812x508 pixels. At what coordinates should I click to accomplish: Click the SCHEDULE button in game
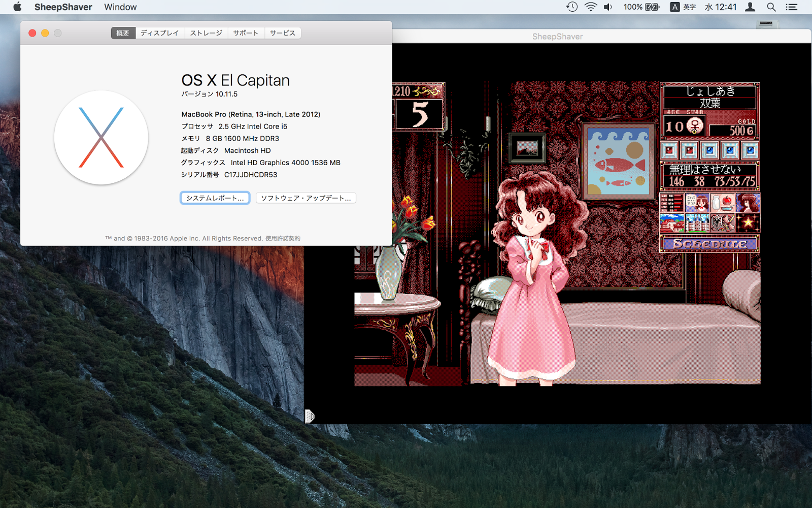pyautogui.click(x=709, y=244)
